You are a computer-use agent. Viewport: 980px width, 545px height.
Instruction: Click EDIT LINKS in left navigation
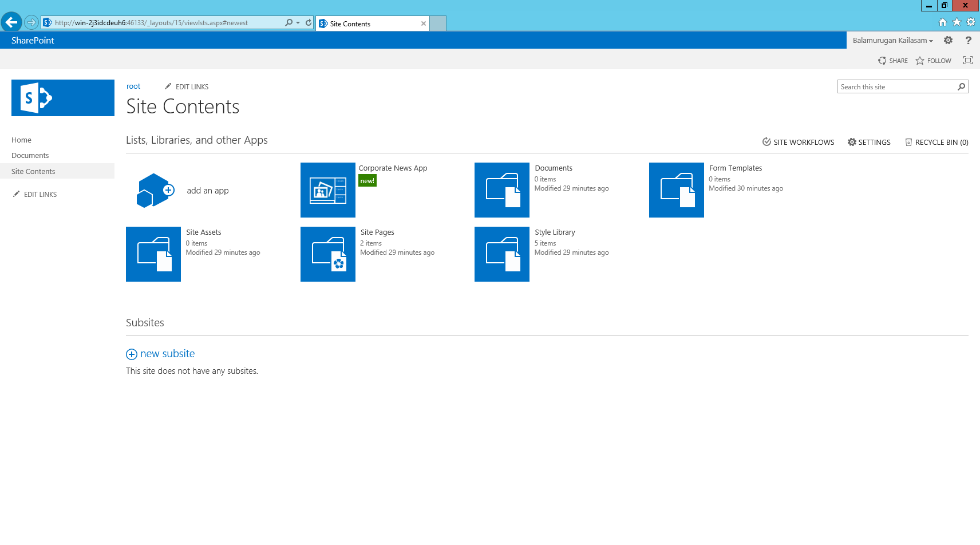pos(35,195)
